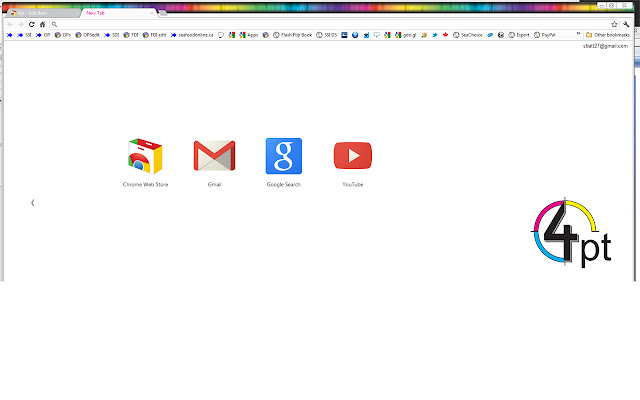Reload the current page
The height and width of the screenshot is (400, 640).
31,24
